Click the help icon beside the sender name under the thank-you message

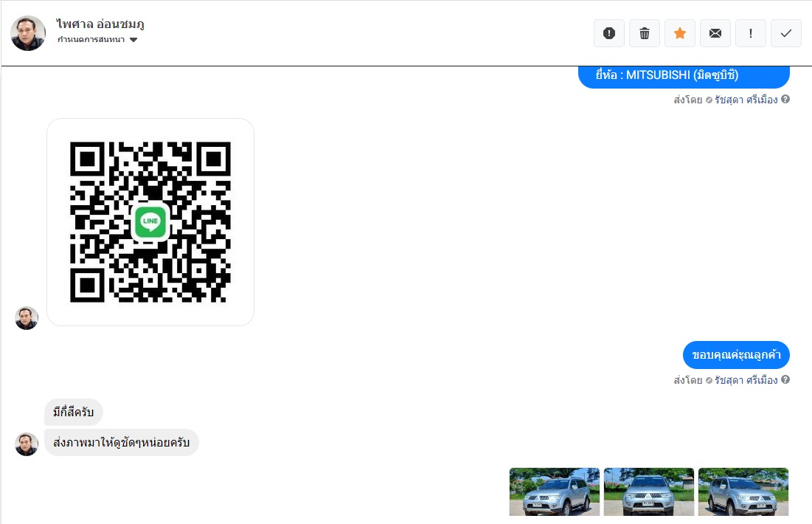tap(785, 379)
